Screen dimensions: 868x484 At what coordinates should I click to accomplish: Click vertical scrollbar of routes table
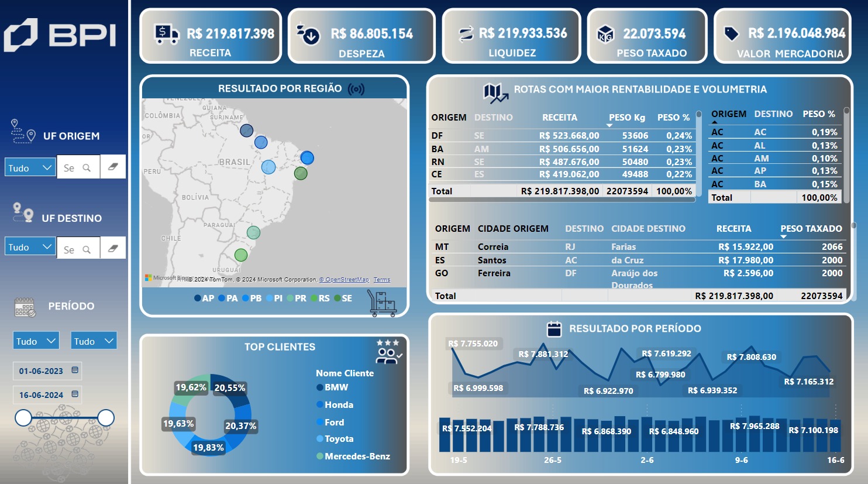(x=698, y=152)
